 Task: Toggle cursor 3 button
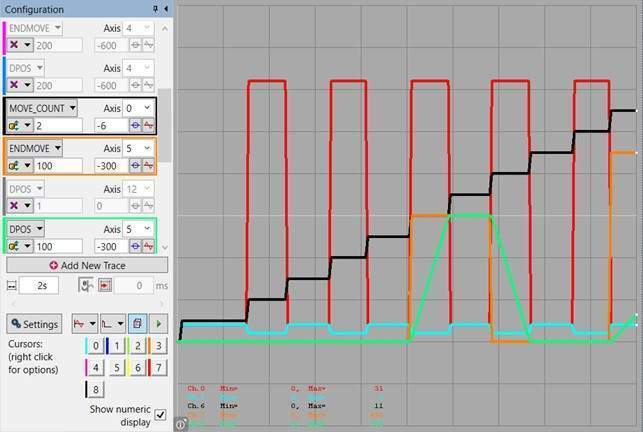coord(158,345)
